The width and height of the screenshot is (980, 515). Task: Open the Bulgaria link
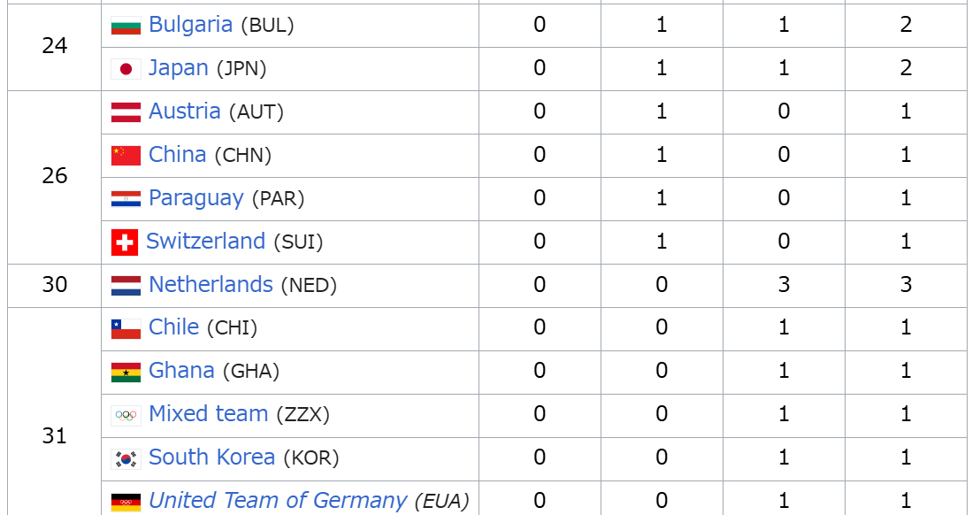191,25
